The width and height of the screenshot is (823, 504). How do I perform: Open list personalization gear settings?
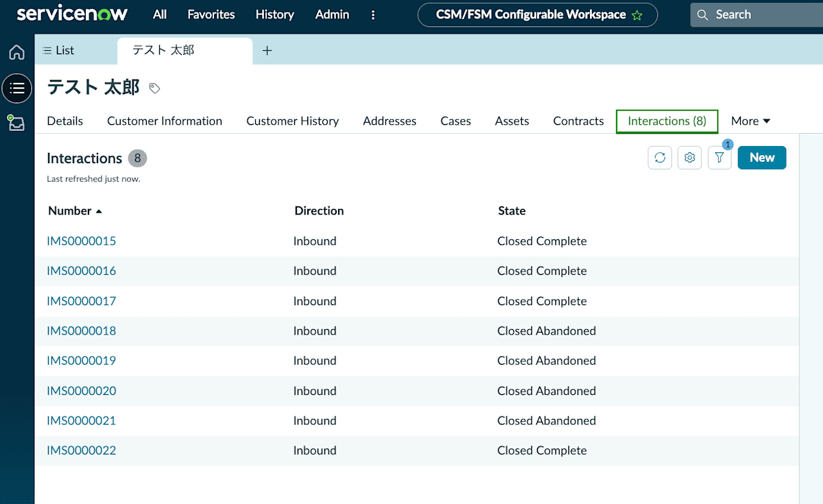click(690, 158)
